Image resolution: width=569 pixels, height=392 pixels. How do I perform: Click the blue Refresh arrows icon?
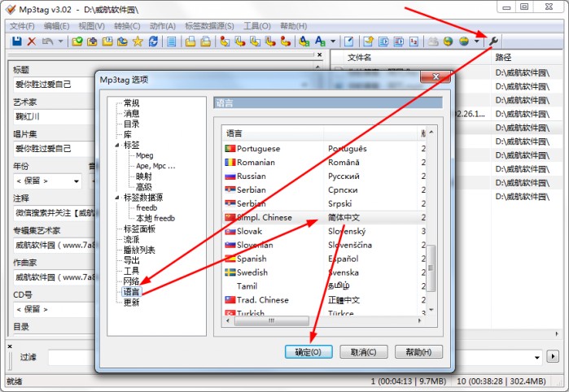[153, 41]
